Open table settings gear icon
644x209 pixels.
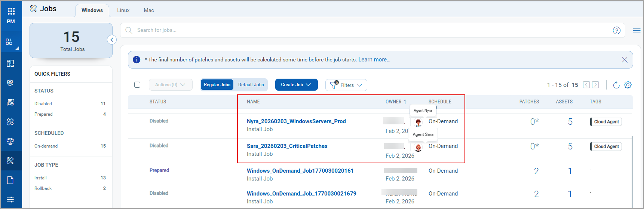628,85
